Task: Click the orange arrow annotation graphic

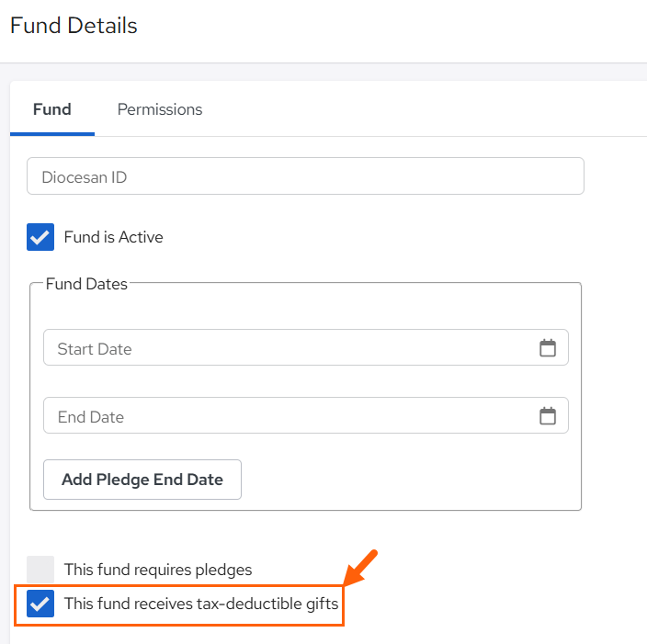Action: pyautogui.click(x=360, y=568)
